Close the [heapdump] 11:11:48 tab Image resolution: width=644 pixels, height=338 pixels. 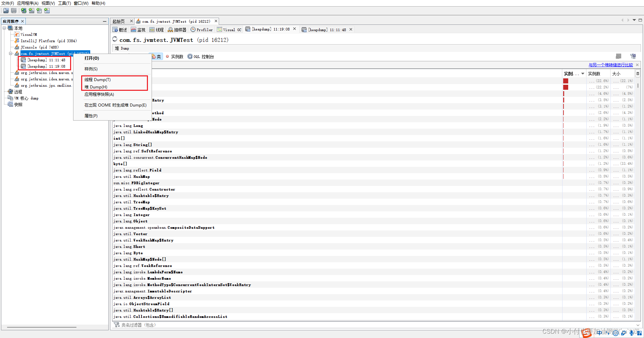(x=351, y=29)
